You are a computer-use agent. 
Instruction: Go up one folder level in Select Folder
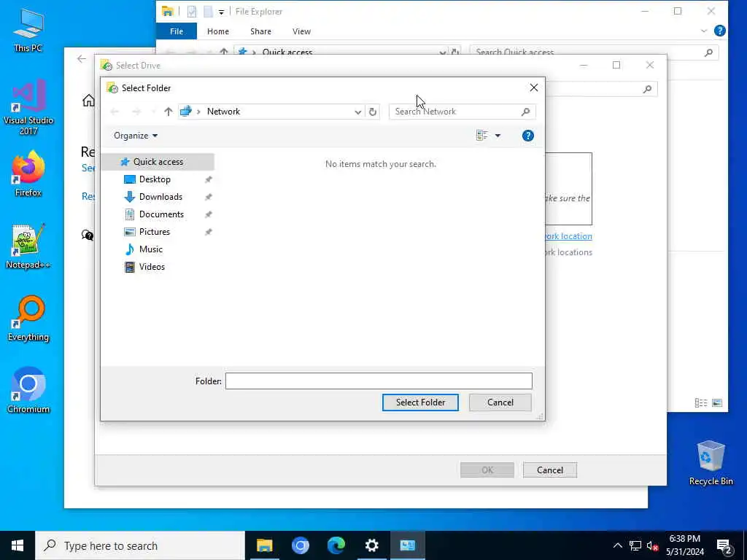point(169,112)
